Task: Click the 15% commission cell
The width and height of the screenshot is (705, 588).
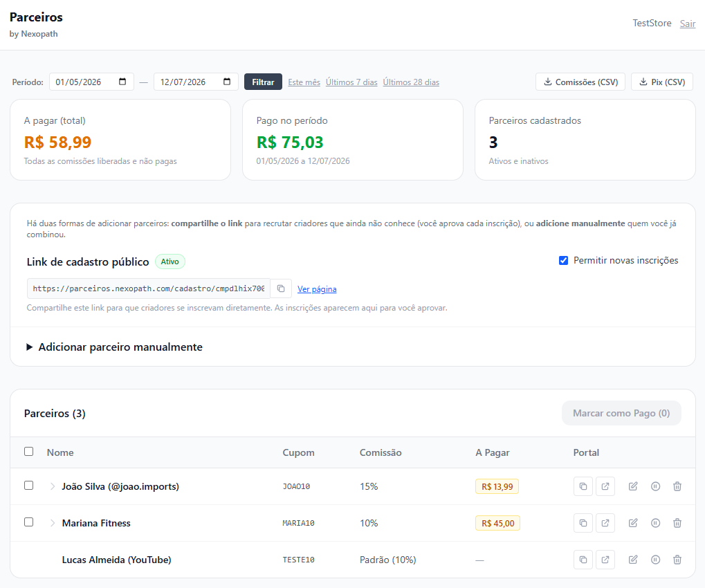Action: click(x=369, y=486)
